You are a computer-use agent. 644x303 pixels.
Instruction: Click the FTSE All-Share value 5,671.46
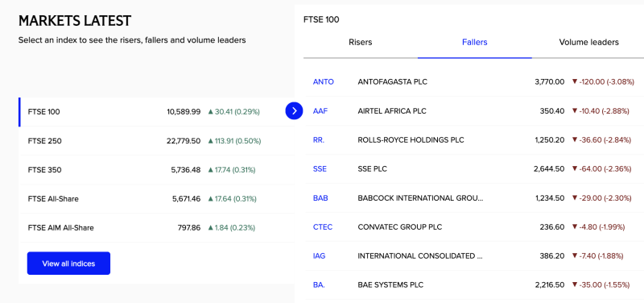pos(187,199)
